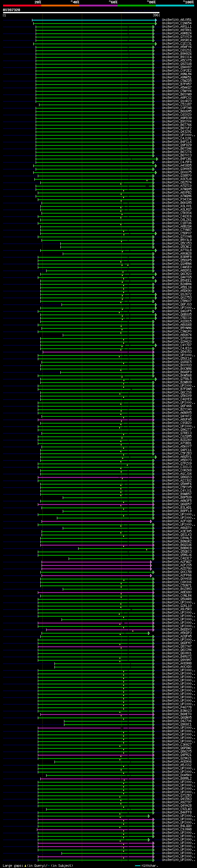Click the white query sequence bar

[81, 12]
